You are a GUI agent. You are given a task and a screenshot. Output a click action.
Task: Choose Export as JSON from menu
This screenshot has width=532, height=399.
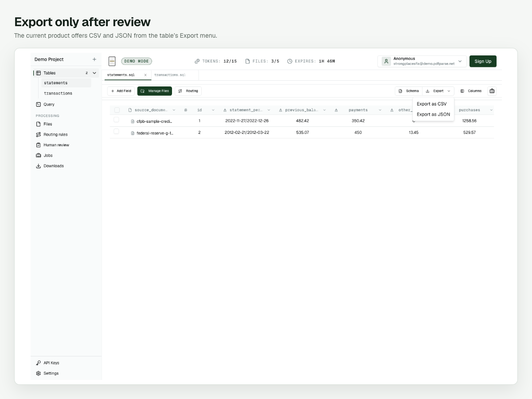point(433,114)
